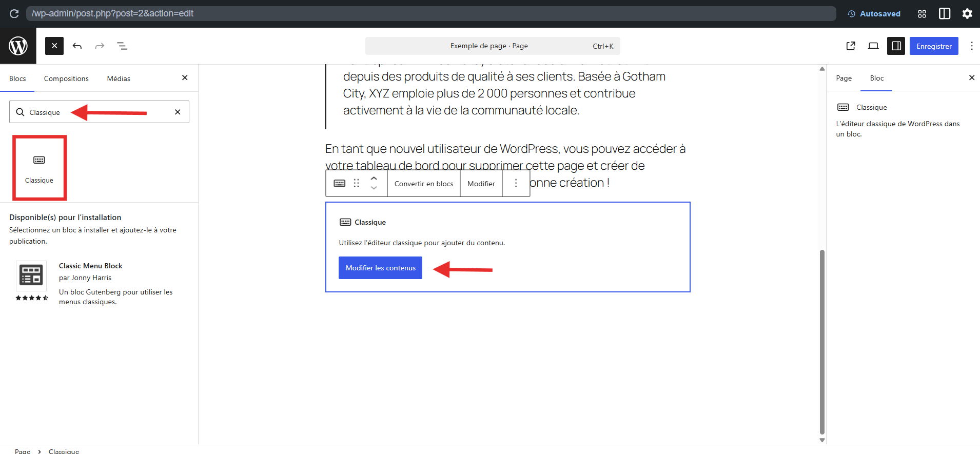980x454 pixels.
Task: Click the scrollbar down arrow
Action: (822, 440)
